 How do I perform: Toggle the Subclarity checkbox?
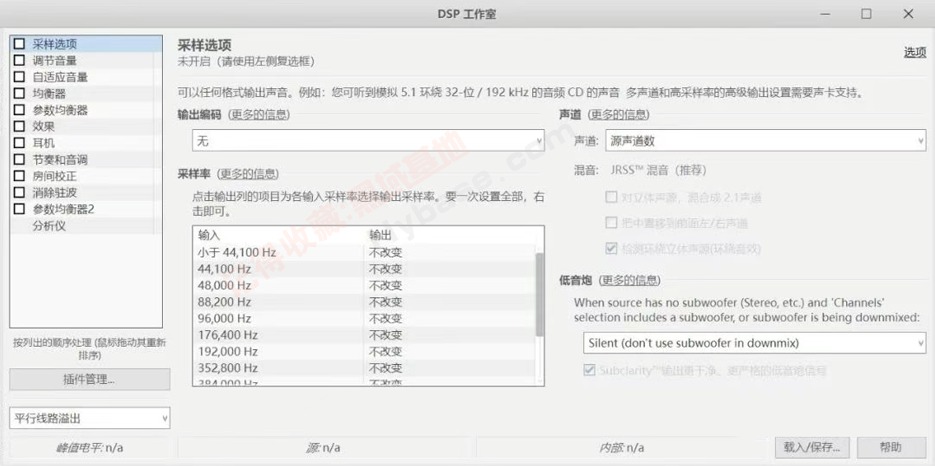click(589, 371)
